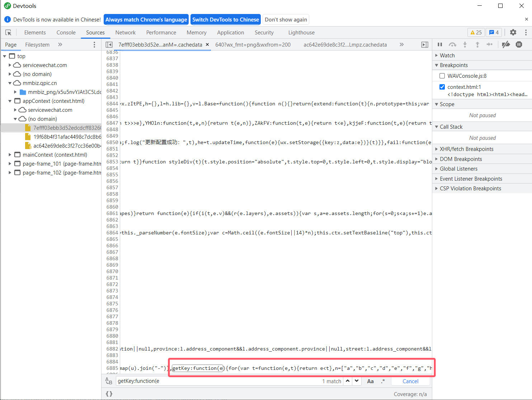
Task: Pause script execution button
Action: (440, 44)
